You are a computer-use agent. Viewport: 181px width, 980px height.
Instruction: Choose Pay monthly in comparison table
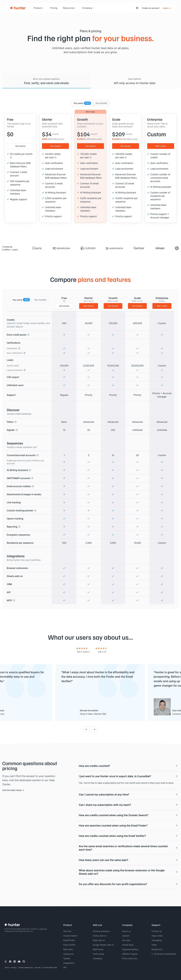(x=40, y=300)
